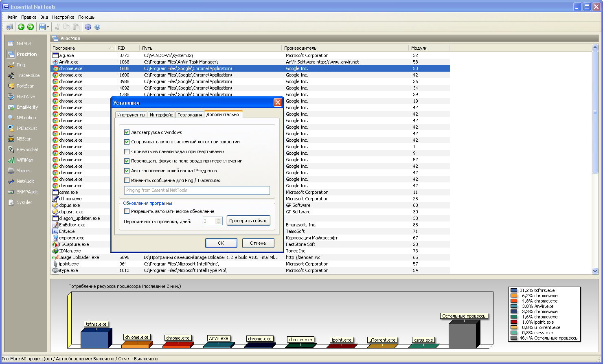Toggle 'Сворачивать окно в системный лоток' checkbox
Viewport: 603px width, 364px height.
127,142
